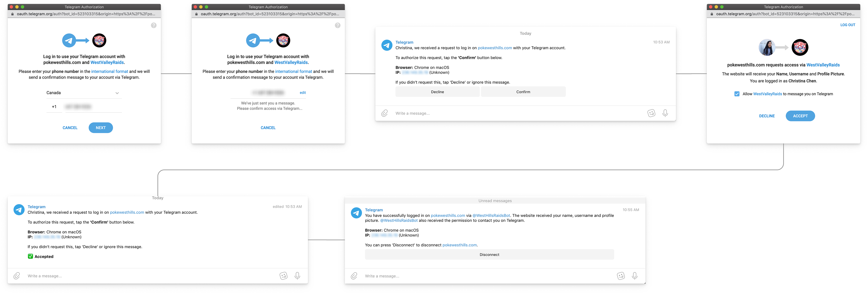Image resolution: width=868 pixels, height=295 pixels.
Task: Open international format link in second window
Action: (293, 72)
